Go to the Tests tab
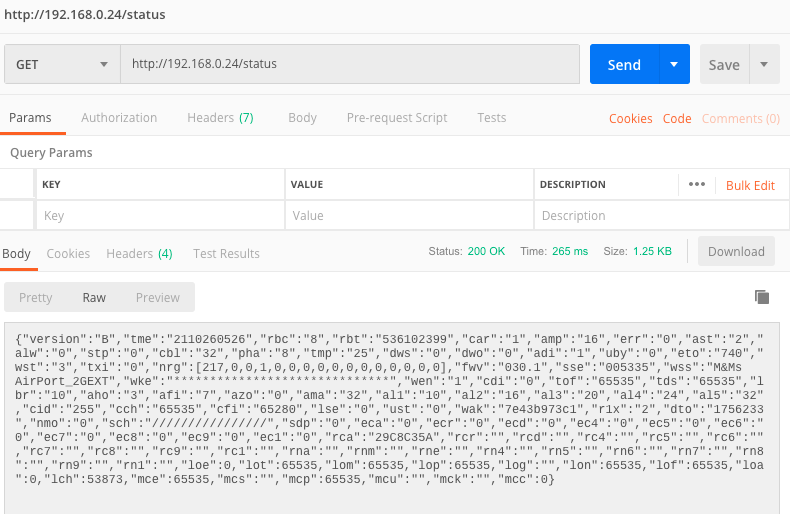The height and width of the screenshot is (514, 791). tap(491, 118)
